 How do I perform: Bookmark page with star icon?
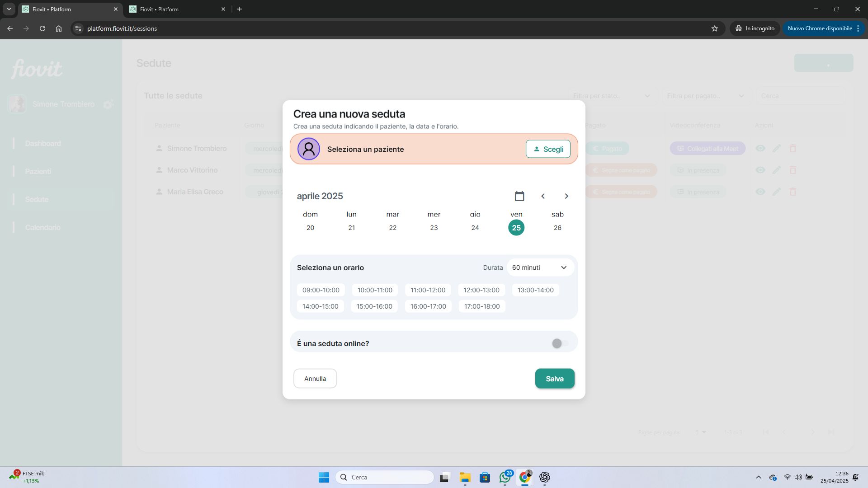(x=715, y=28)
